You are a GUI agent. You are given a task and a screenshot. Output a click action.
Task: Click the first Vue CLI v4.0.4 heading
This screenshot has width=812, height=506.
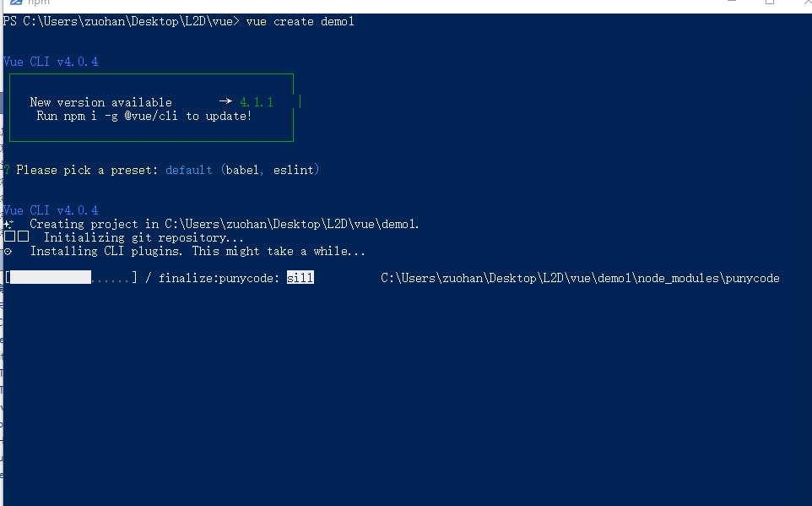51,62
